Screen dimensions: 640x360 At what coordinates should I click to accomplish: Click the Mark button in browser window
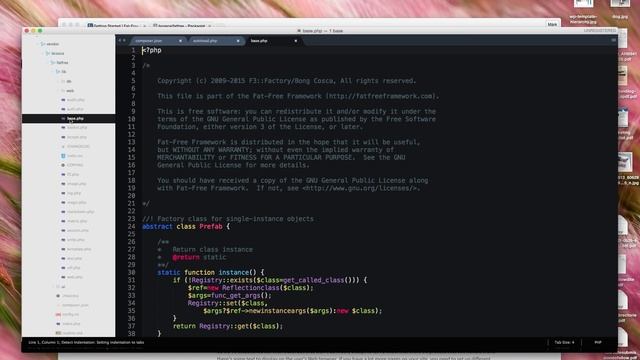coord(552,24)
